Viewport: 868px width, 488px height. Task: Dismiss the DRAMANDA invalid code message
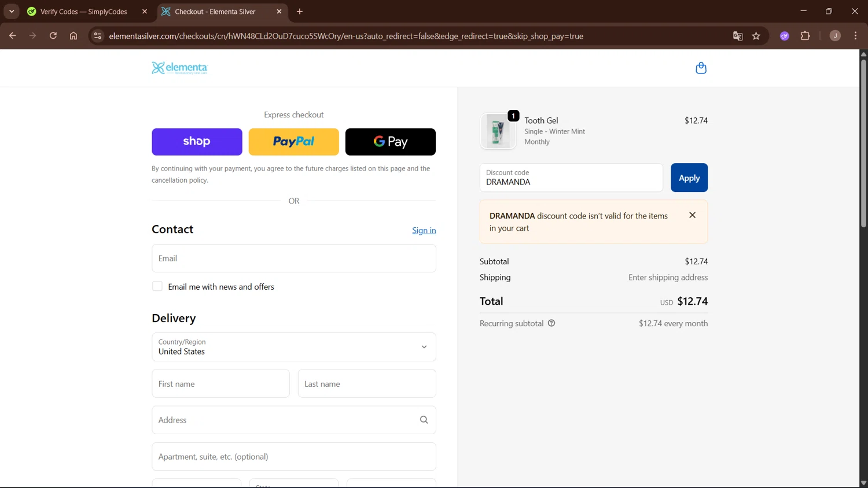692,215
